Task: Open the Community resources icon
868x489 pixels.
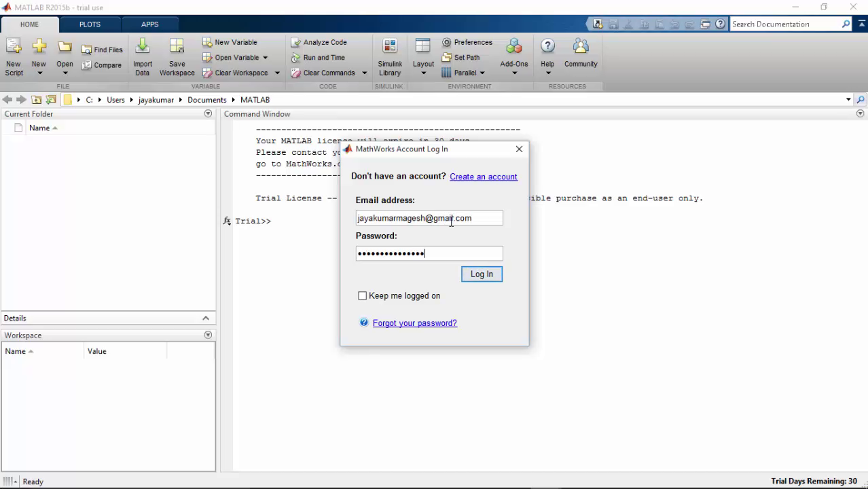Action: pyautogui.click(x=581, y=47)
